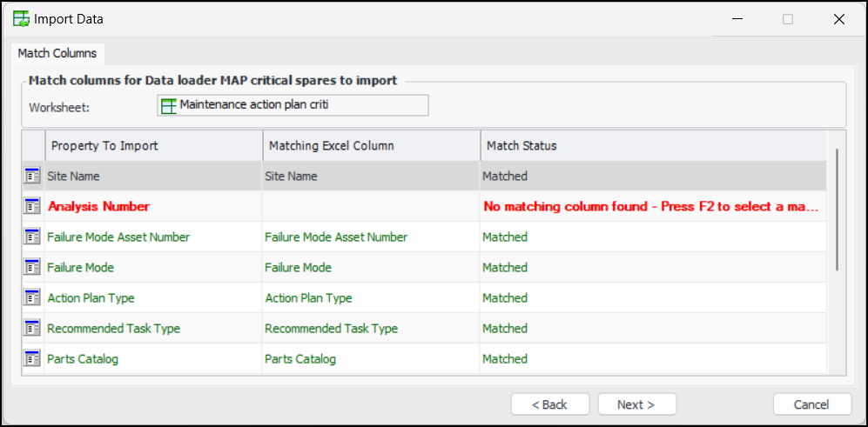Click the Failure Mode Asset Number row icon
Screen dimensions: 868x427
pos(32,237)
